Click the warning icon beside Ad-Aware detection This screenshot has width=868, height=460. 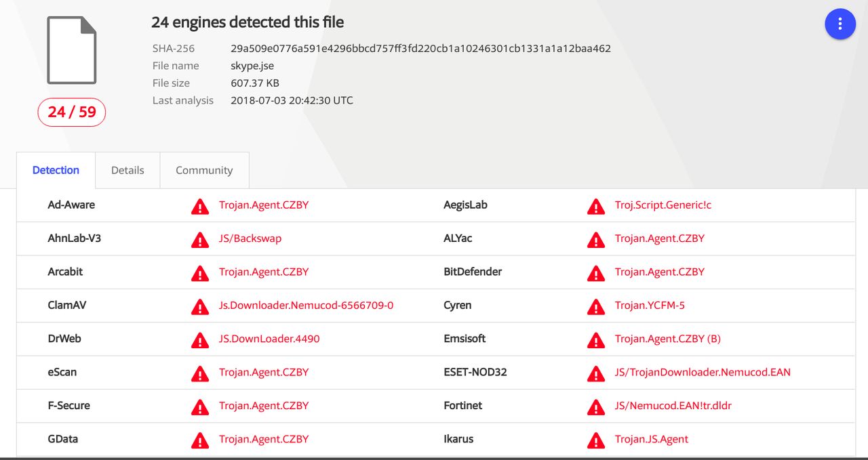click(x=200, y=206)
